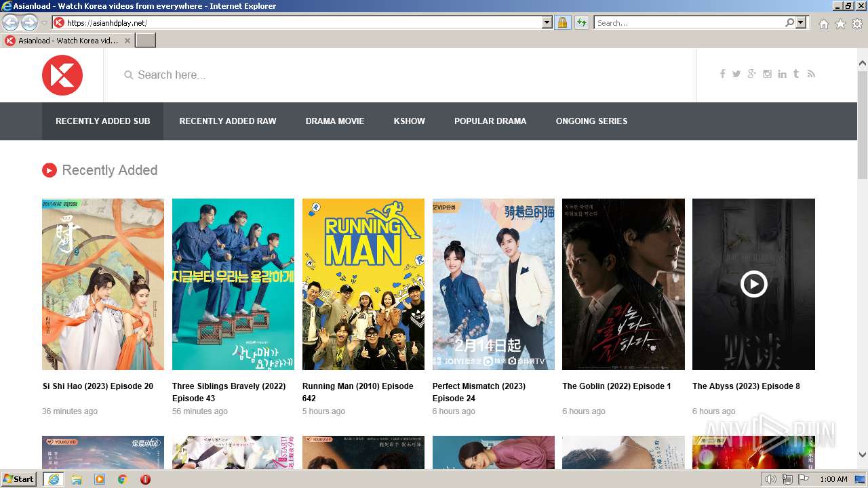The image size is (868, 488).
Task: Open File Explorer from the taskbar
Action: click(x=77, y=479)
